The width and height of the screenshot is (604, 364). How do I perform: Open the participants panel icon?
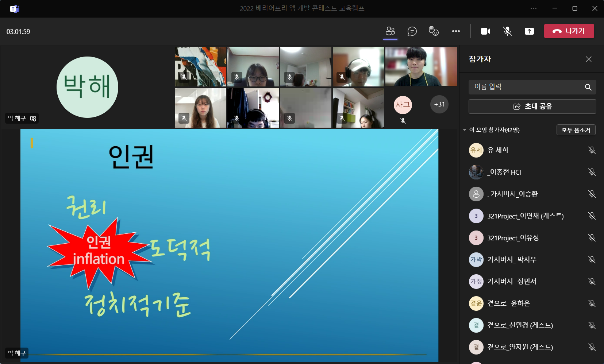pyautogui.click(x=390, y=31)
